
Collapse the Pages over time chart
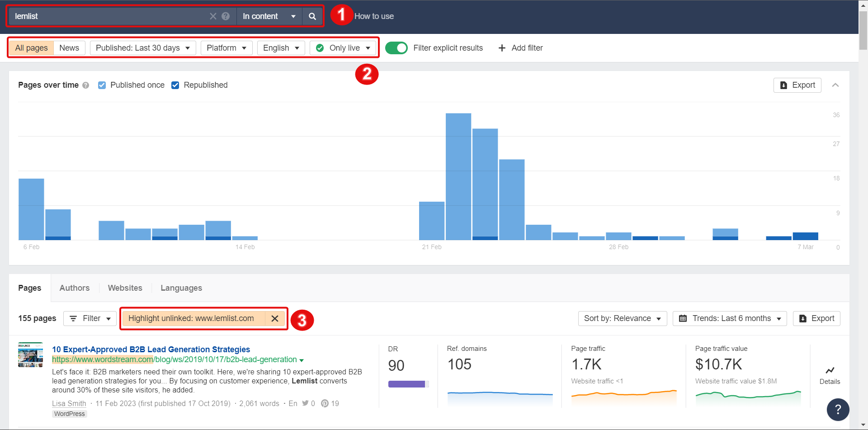835,85
